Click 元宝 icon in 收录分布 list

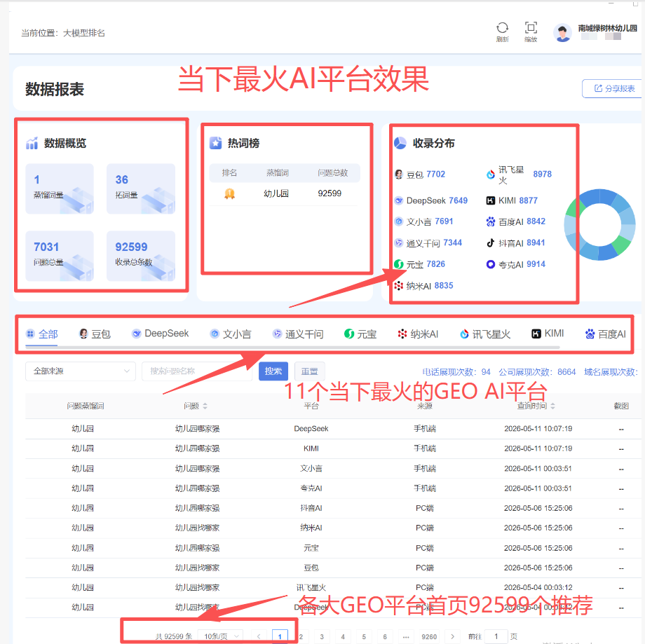pos(399,264)
